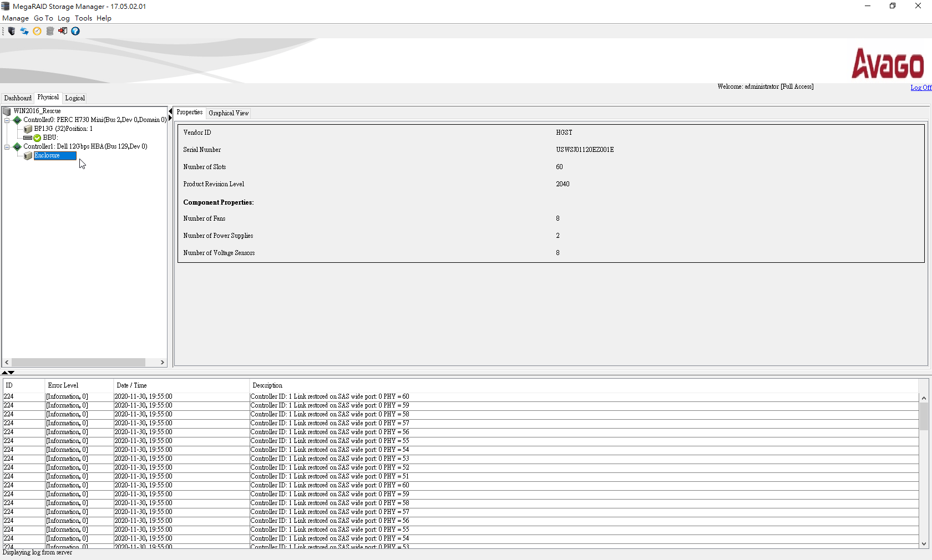The width and height of the screenshot is (932, 560).
Task: Collapse the Controller1 tree node
Action: click(x=7, y=147)
